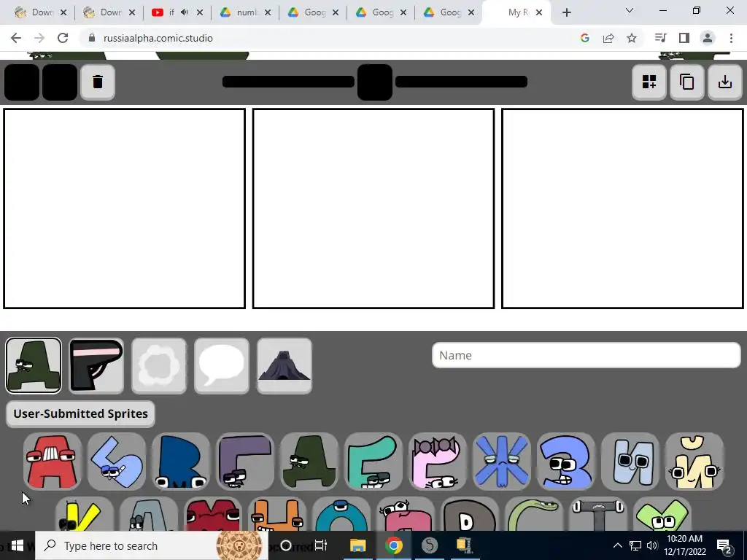Pick the pink Ё sprite with bow
The image size is (747, 560).
pyautogui.click(x=438, y=461)
